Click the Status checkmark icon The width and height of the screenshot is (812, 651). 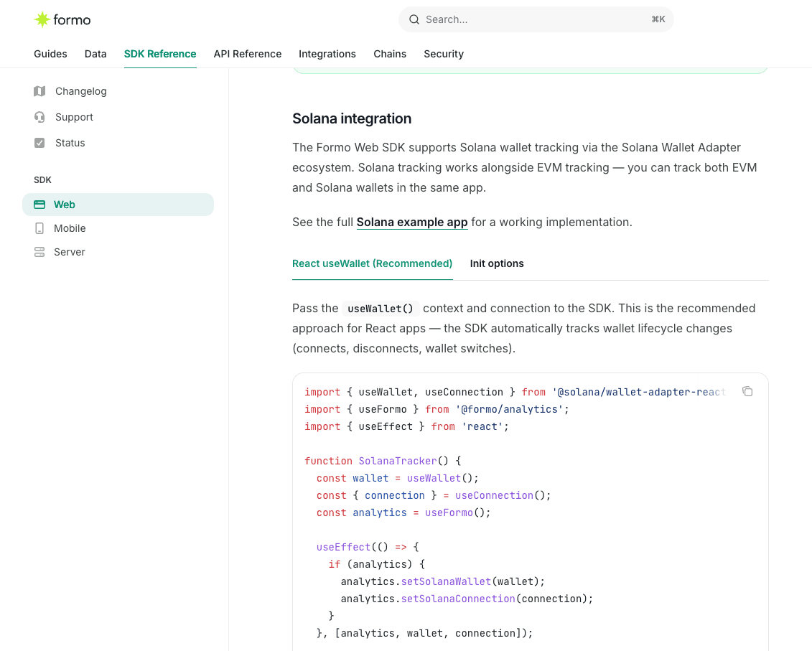(x=39, y=143)
